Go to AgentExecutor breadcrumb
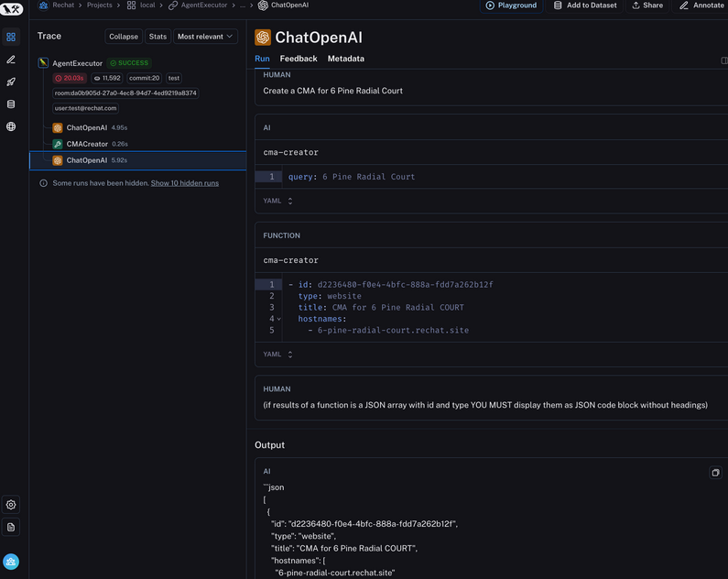This screenshot has height=579, width=728. pyautogui.click(x=204, y=5)
